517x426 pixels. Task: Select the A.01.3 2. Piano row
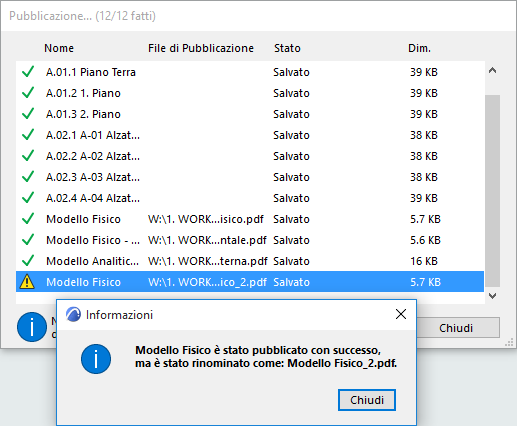click(250, 114)
